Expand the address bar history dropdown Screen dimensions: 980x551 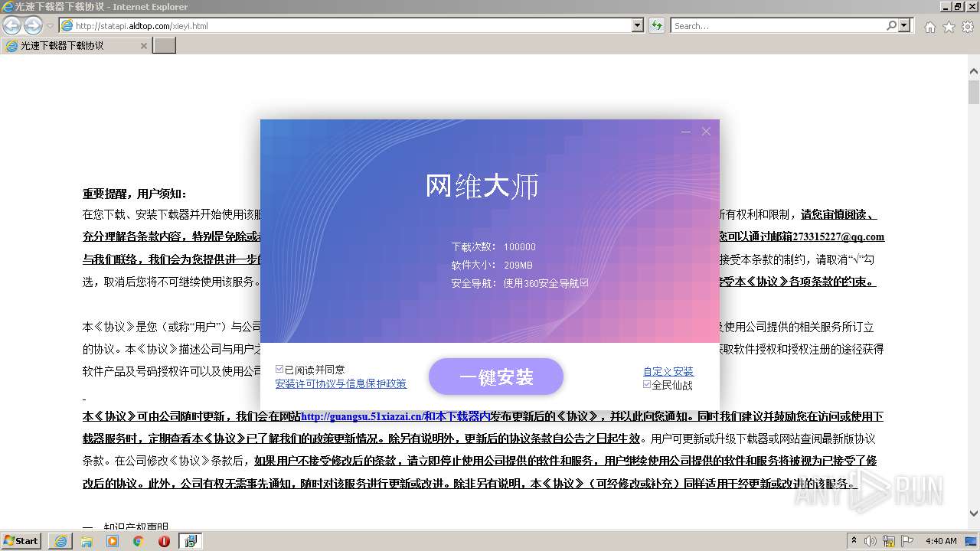(x=638, y=26)
